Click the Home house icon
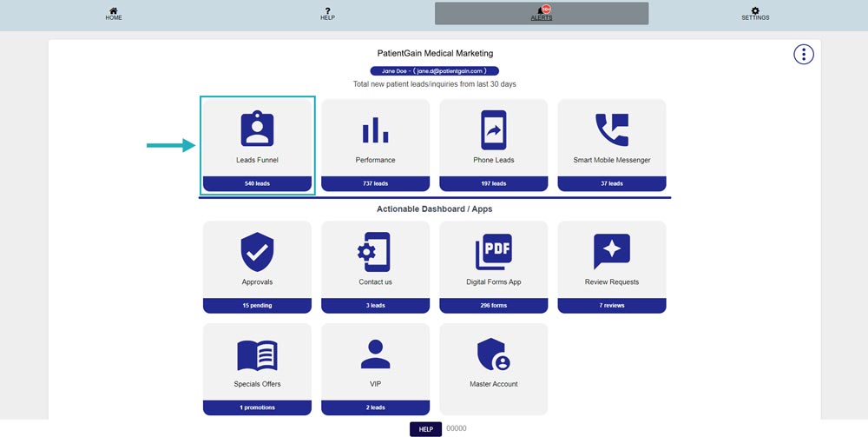Screen dimensions: 868x437 (x=114, y=10)
